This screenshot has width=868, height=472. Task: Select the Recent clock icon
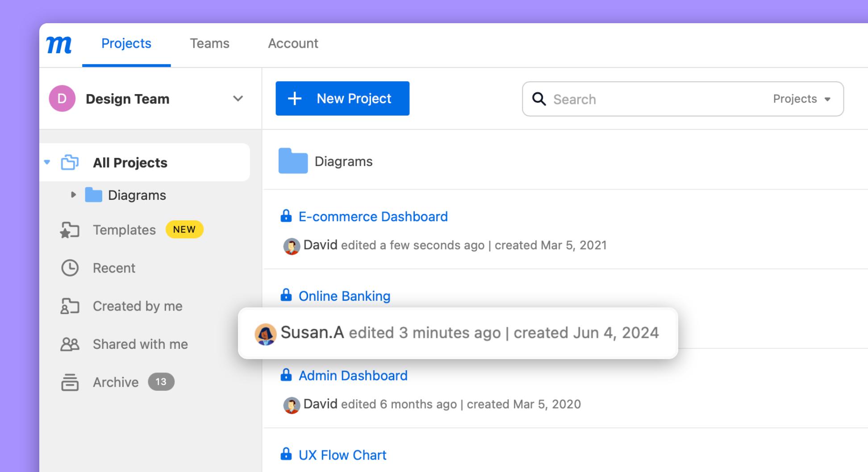tap(69, 268)
